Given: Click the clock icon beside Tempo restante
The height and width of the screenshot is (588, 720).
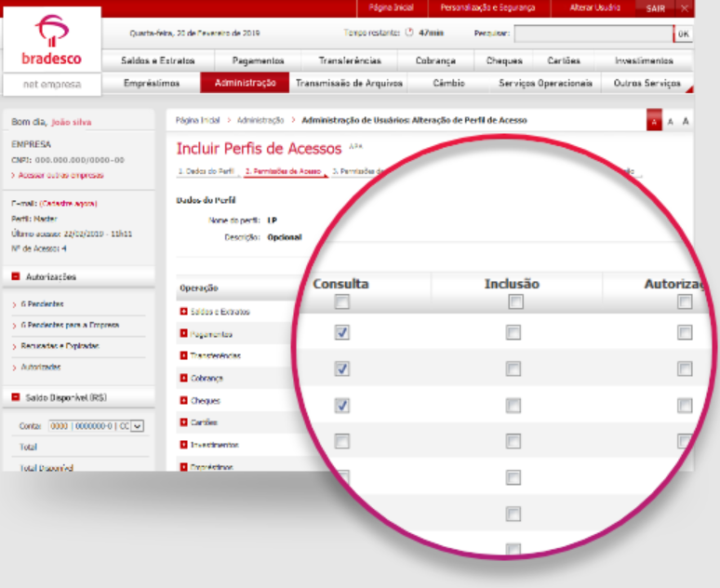Looking at the screenshot, I should 409,33.
